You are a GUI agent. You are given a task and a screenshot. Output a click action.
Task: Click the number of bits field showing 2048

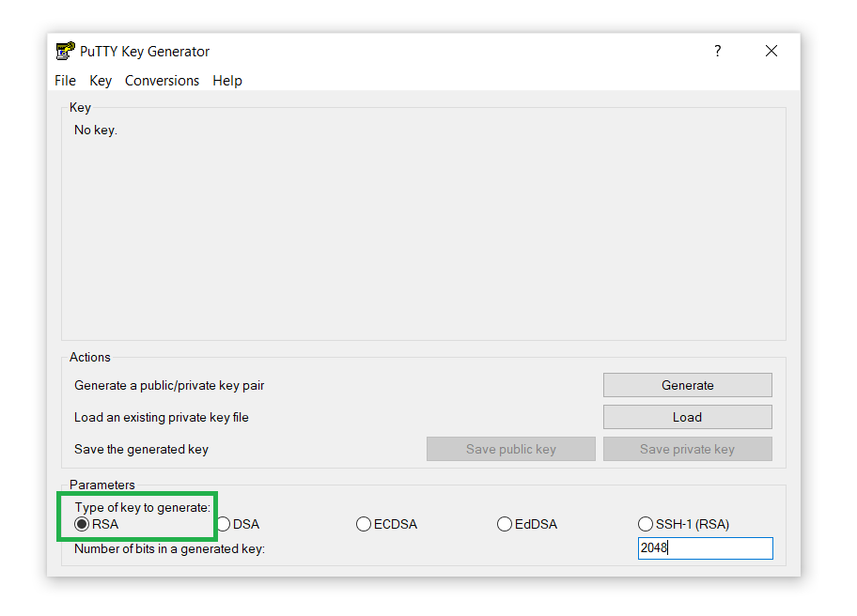tap(706, 548)
